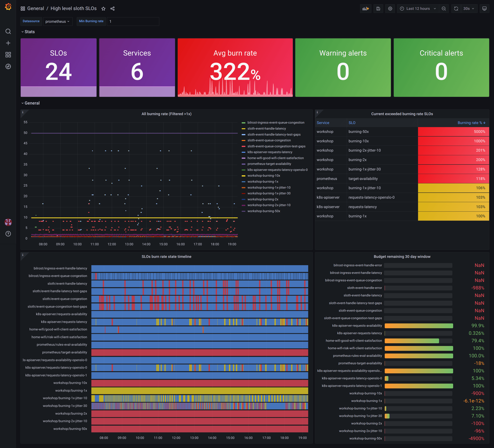
Task: Click the zoom out time range icon
Action: (x=444, y=9)
